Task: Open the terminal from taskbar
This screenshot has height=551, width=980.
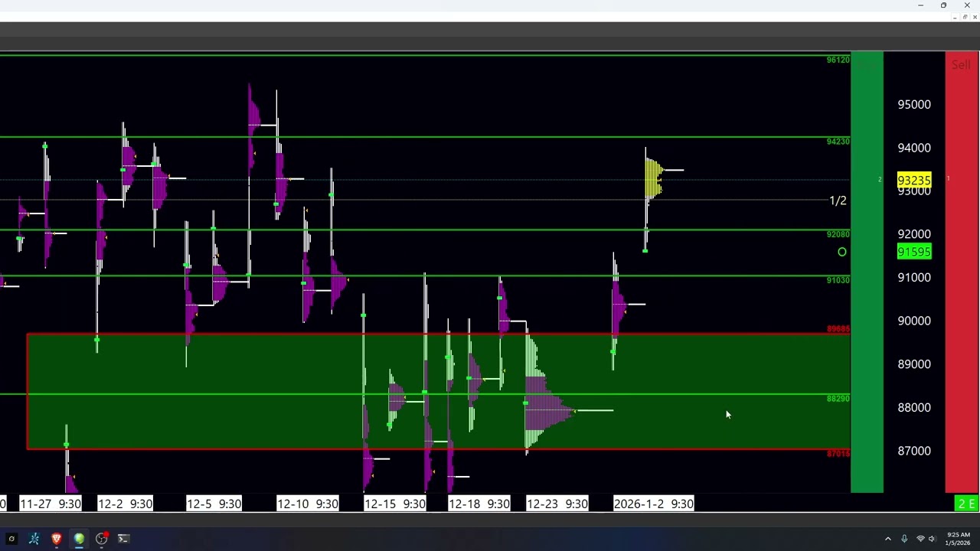Action: click(x=123, y=539)
